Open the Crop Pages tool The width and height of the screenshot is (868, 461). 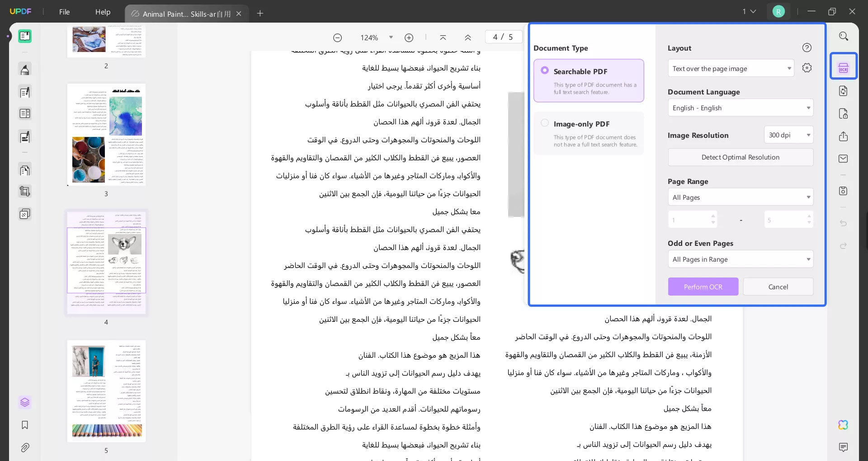25,191
